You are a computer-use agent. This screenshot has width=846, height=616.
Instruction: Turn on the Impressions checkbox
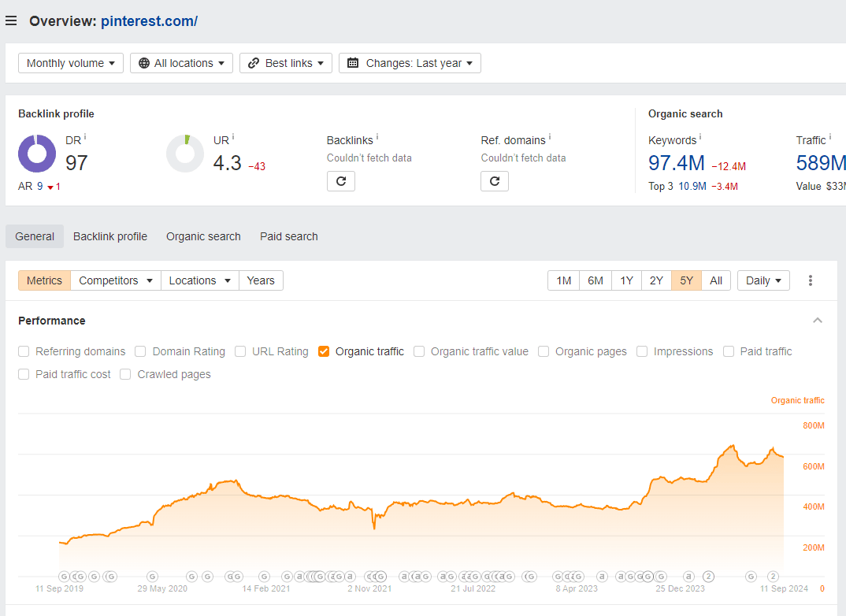(641, 351)
